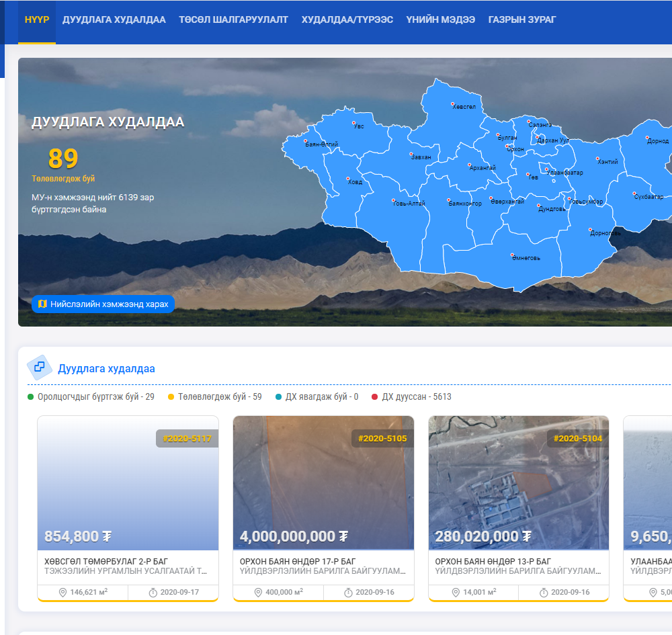Click yellow Төлөвлөгдөж буй status dot

point(171,396)
